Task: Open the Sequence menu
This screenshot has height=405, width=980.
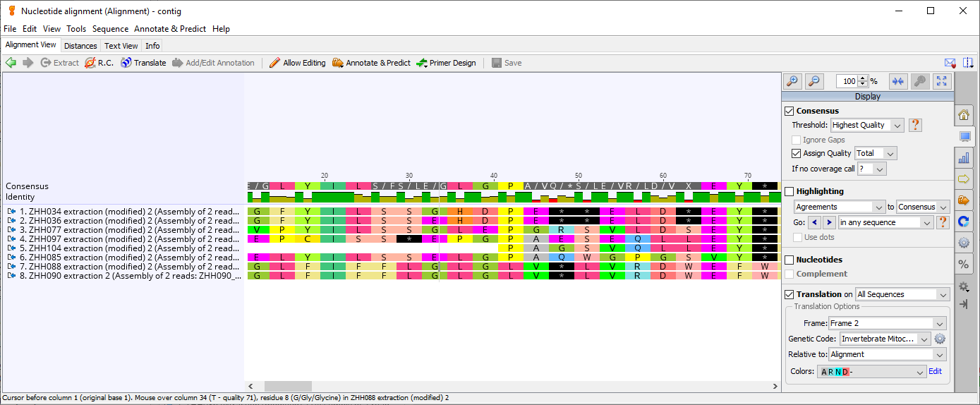Action: coord(110,29)
